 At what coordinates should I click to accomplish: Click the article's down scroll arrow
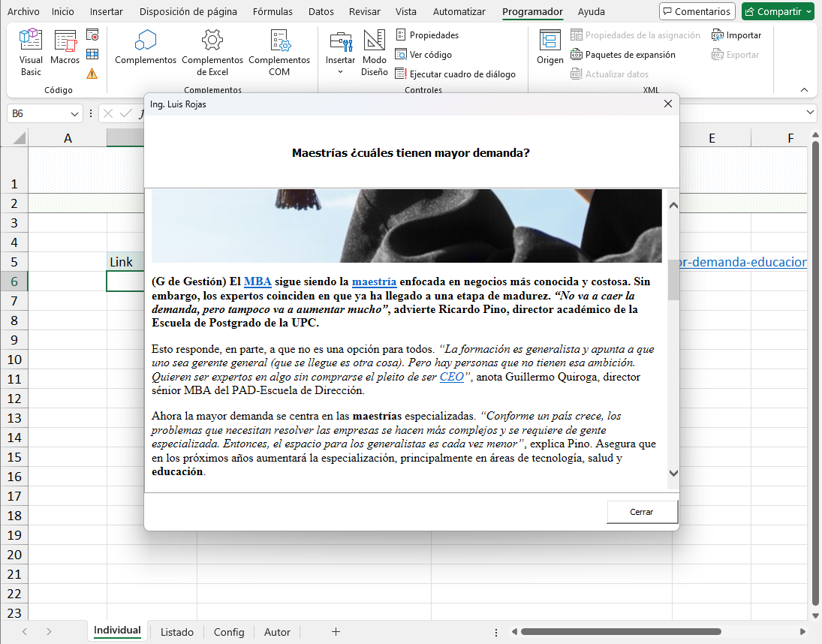pos(673,473)
